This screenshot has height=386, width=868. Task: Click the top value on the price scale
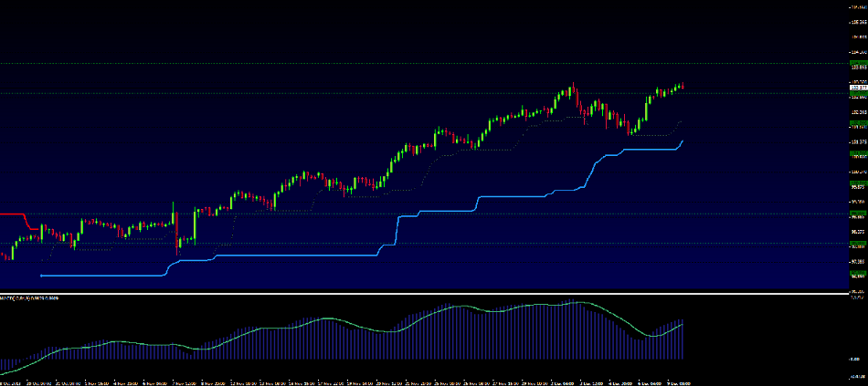click(857, 8)
